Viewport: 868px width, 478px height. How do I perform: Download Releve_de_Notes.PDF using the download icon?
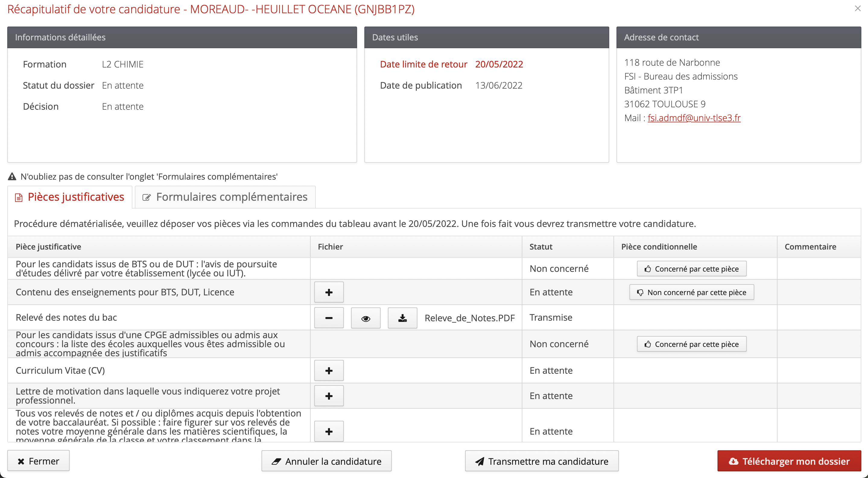[x=402, y=318]
